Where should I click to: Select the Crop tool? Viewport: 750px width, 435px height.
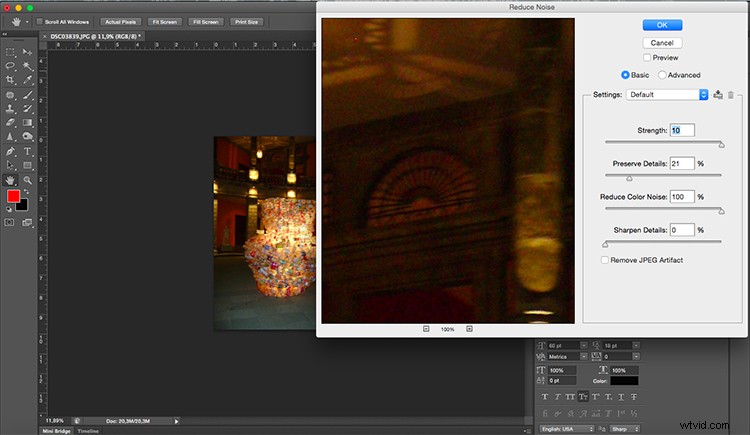[x=10, y=80]
